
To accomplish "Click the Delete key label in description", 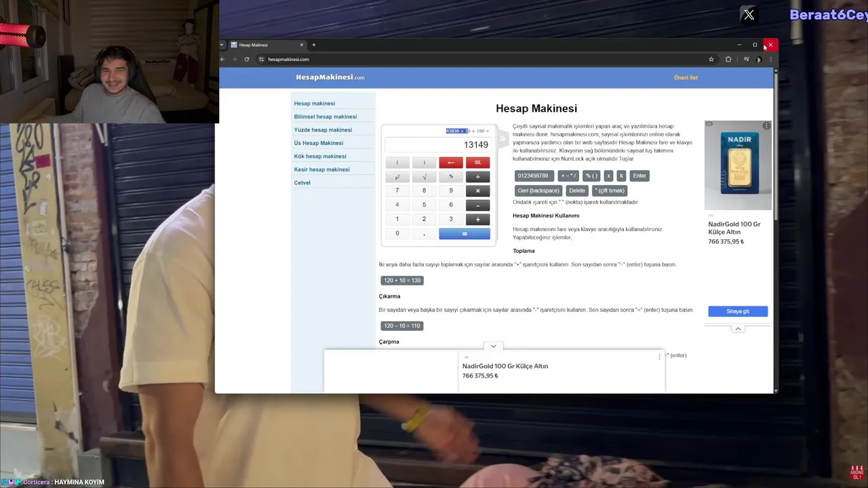I will pos(577,190).
